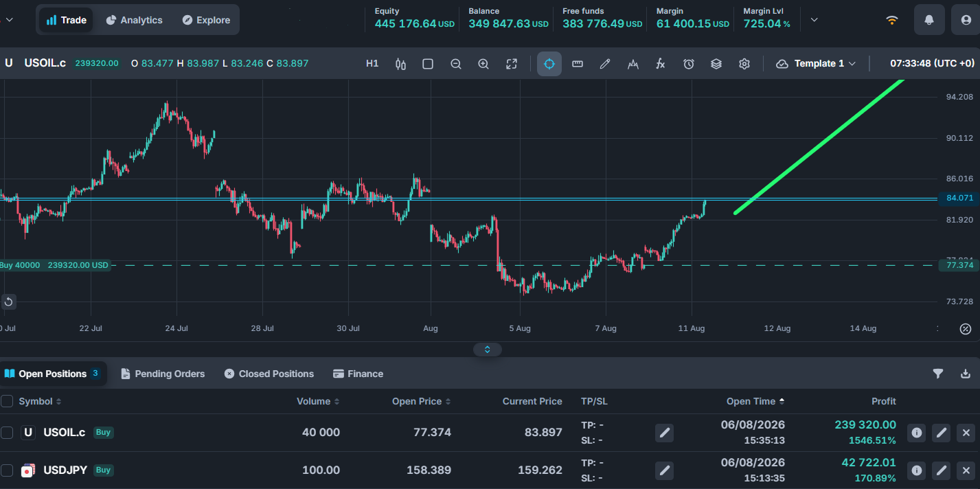Open chart layers icon
This screenshot has height=489, width=980.
716,64
